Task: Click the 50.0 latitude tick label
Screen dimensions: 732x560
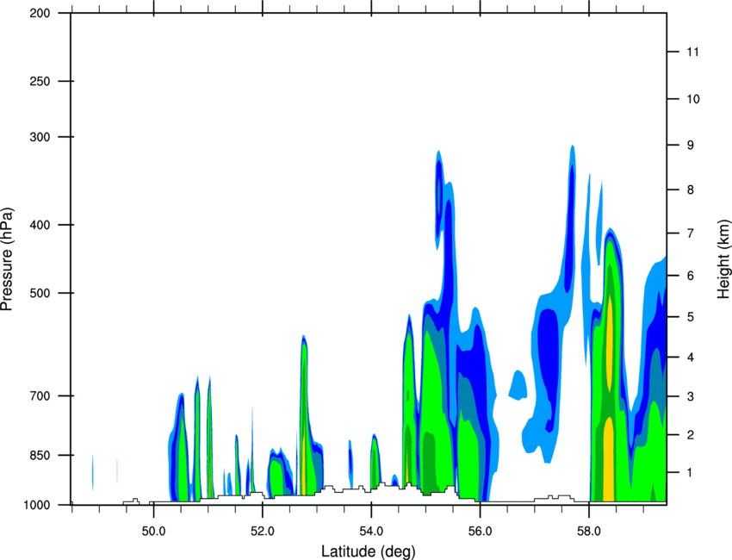Action: [x=153, y=531]
